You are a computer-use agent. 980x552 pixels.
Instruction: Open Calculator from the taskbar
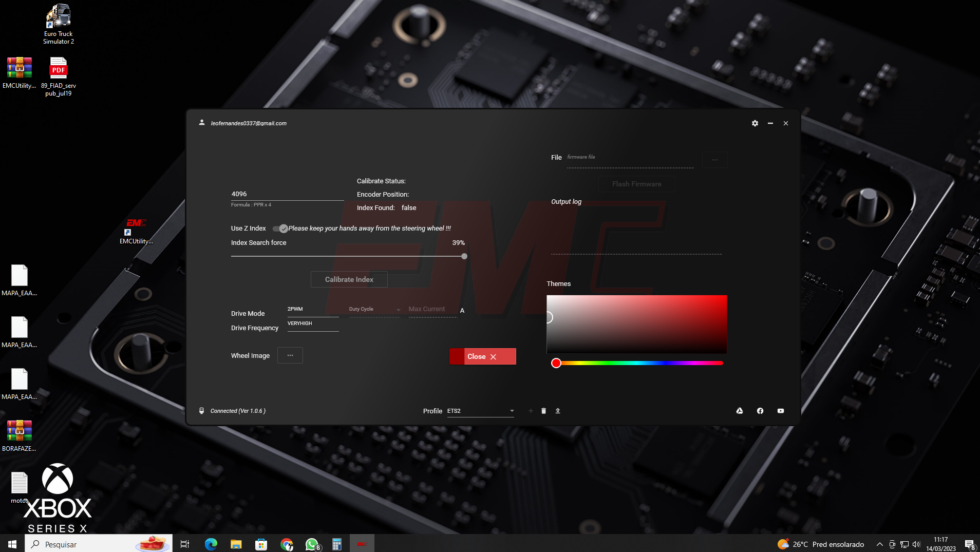coord(337,544)
